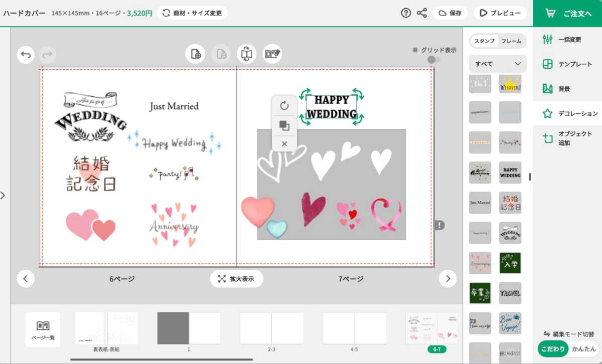Open the すべて category dropdown
The height and width of the screenshot is (364, 602).
498,64
